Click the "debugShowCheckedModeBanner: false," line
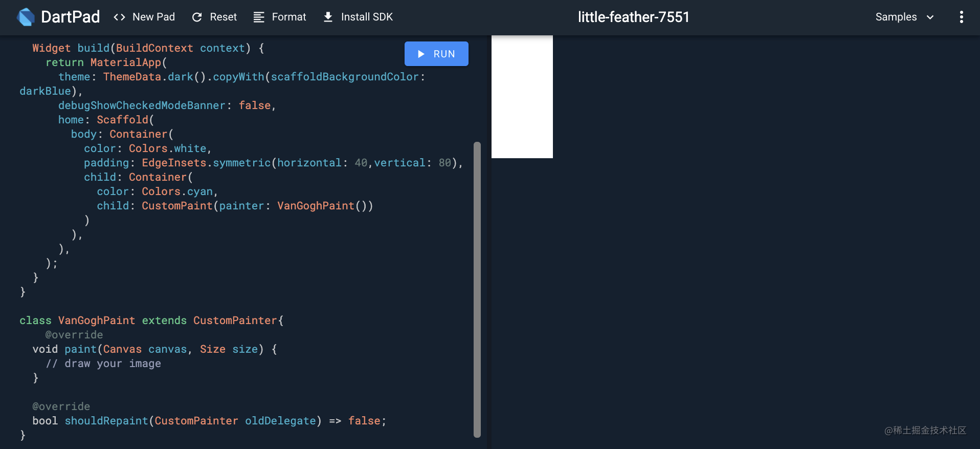Image resolution: width=980 pixels, height=449 pixels. point(167,105)
